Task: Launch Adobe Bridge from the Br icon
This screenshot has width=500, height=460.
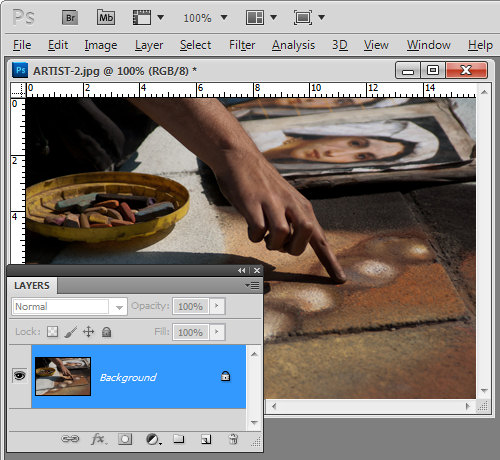Action: (x=70, y=17)
